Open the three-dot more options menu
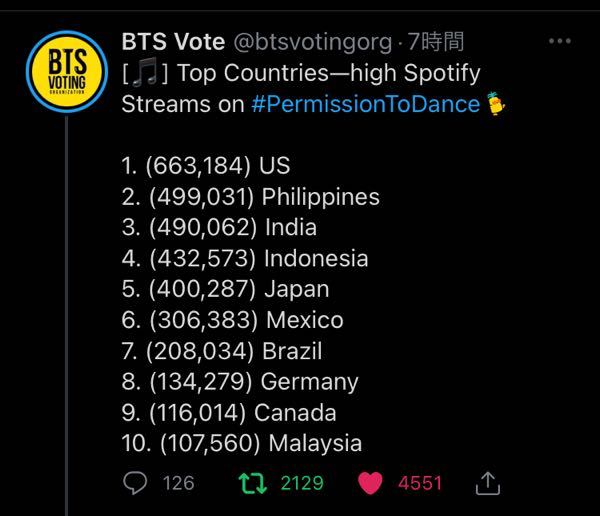 click(559, 41)
